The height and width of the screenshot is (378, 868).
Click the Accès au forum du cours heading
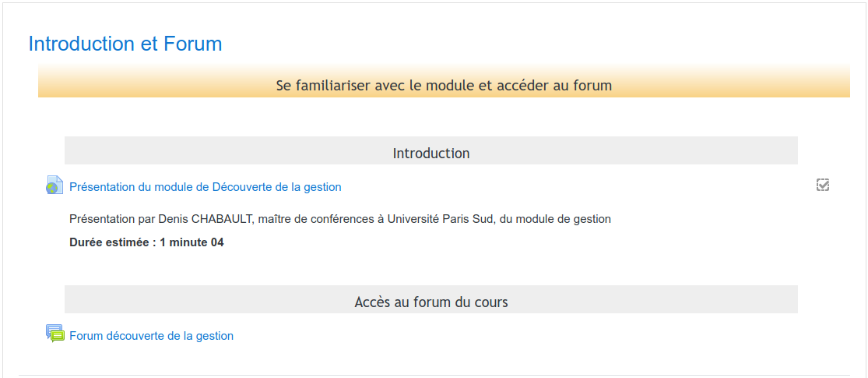pos(431,302)
